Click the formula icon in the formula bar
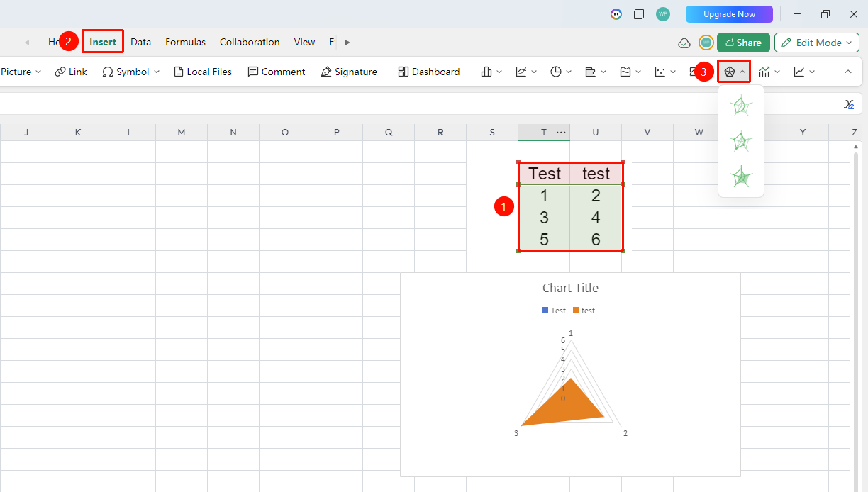 849,104
